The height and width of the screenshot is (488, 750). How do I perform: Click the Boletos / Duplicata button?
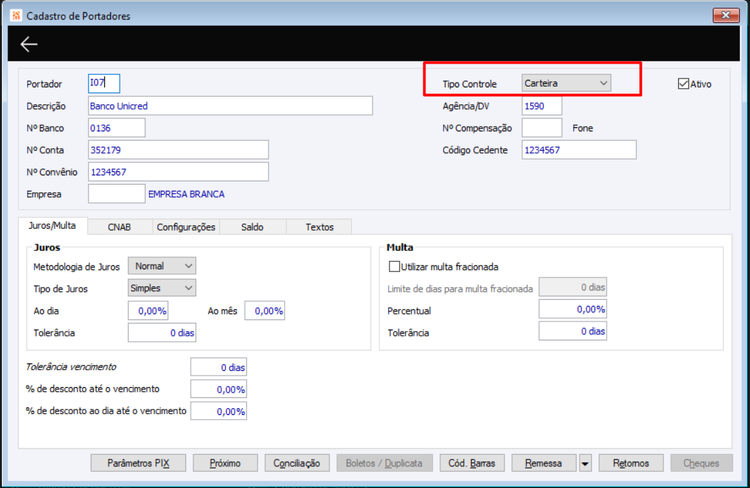(384, 463)
